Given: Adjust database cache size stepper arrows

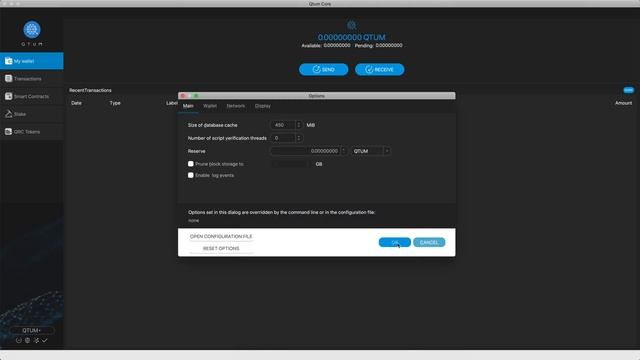Looking at the screenshot, I should coord(299,125).
